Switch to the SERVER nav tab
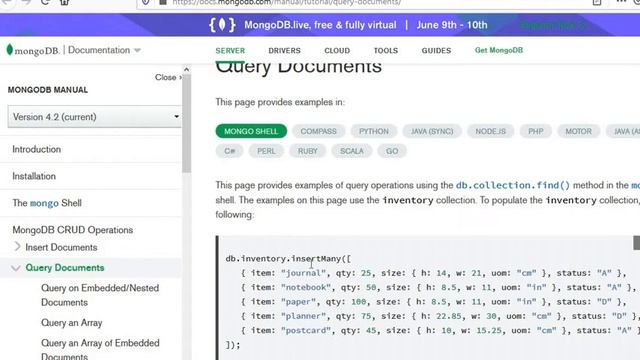 pyautogui.click(x=230, y=51)
